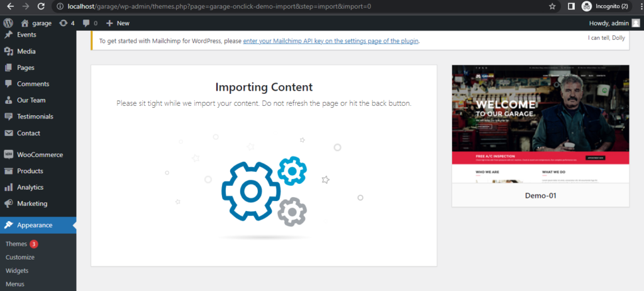
Task: Click the Demo-01 preview thumbnail
Action: point(540,123)
